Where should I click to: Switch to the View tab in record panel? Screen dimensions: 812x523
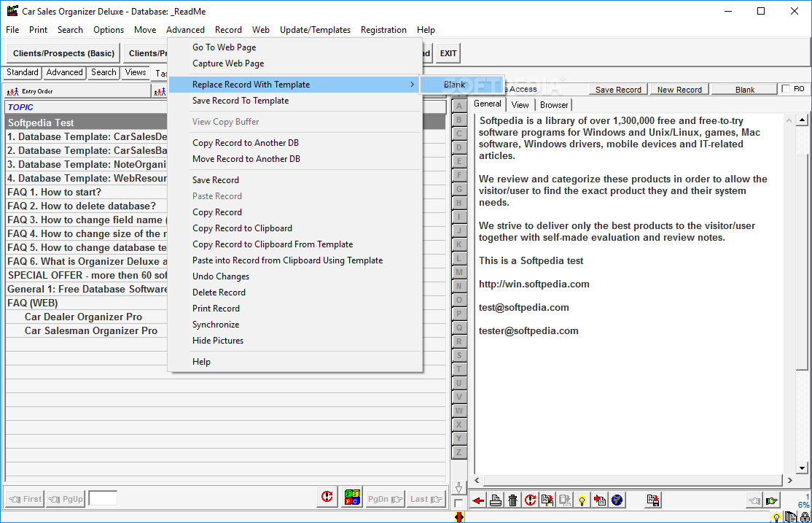click(520, 105)
